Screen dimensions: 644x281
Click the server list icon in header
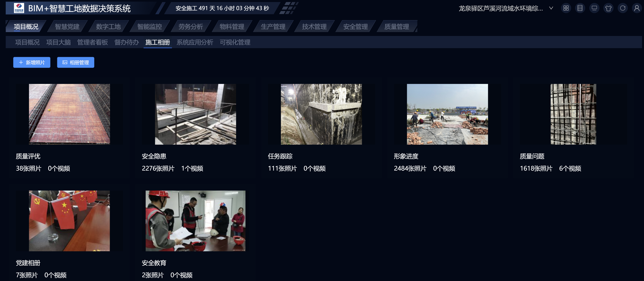(x=580, y=8)
